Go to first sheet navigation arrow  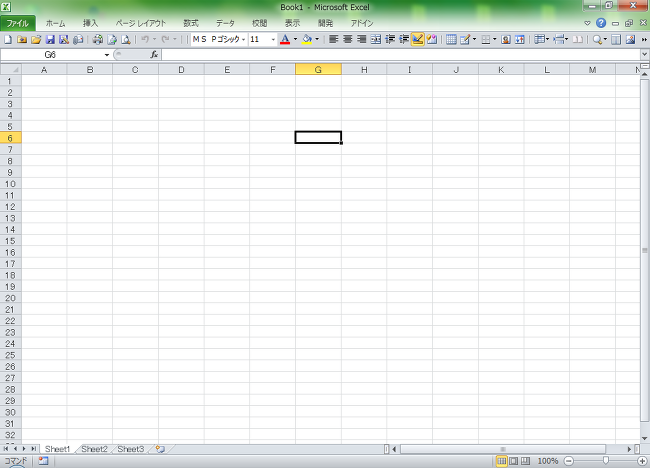click(x=6, y=449)
